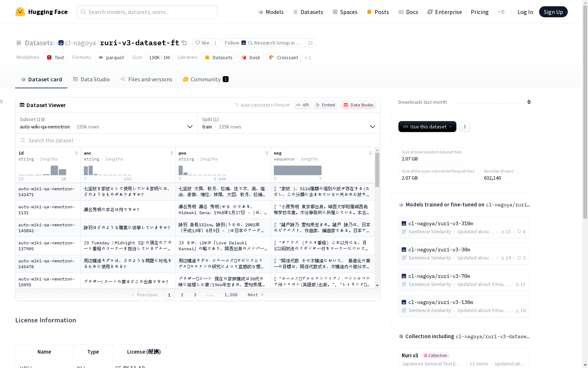Click row auto-wiki-qa-nemotron-142471 id cell
The height and width of the screenshot is (368, 588).
pos(48,192)
